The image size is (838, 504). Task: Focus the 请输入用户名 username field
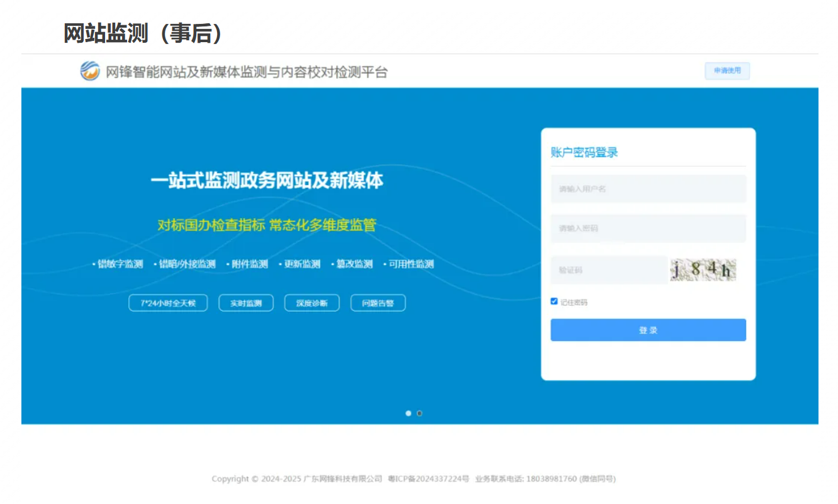tap(648, 189)
